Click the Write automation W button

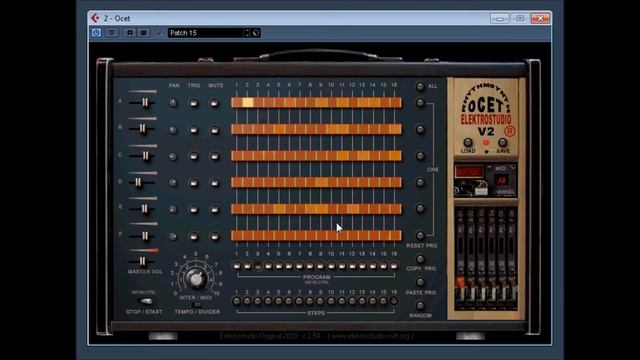(143, 33)
